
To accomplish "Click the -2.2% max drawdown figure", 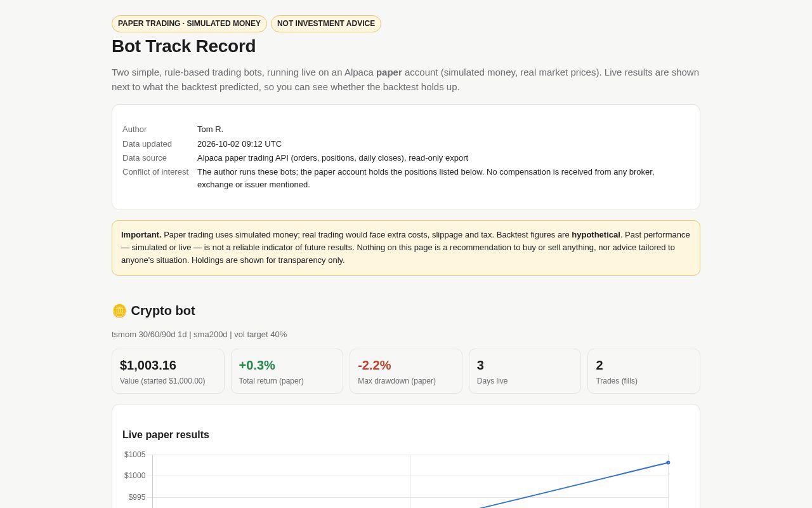I will coord(374,366).
